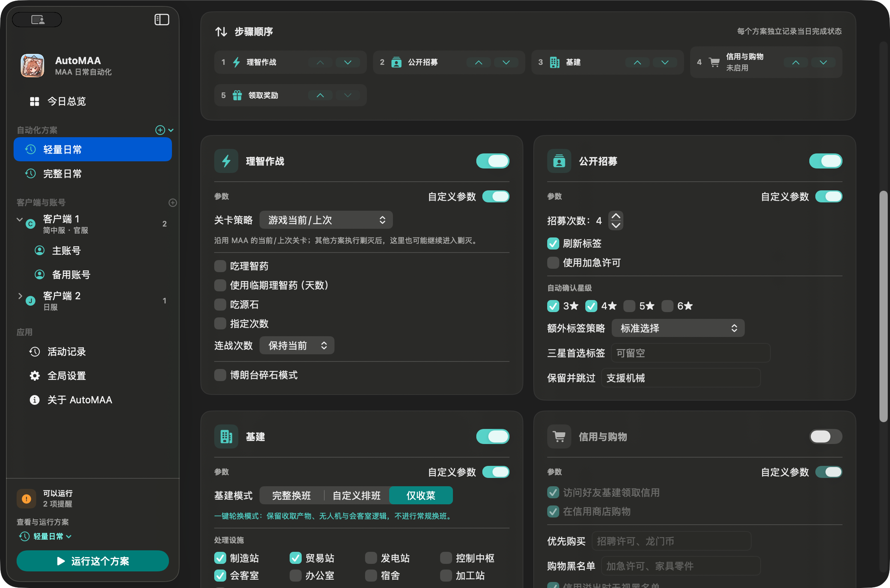Move 信用与购物 step up
Viewport: 890px width, 588px height.
pos(796,62)
